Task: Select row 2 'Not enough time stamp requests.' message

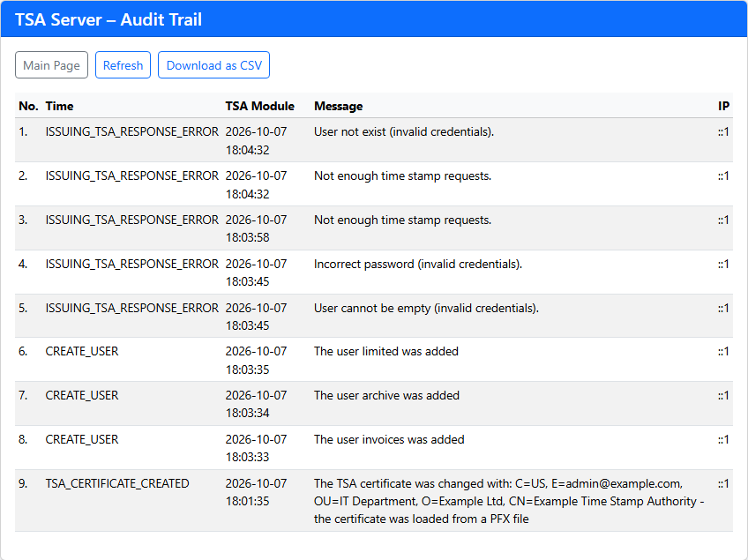Action: pyautogui.click(x=402, y=176)
